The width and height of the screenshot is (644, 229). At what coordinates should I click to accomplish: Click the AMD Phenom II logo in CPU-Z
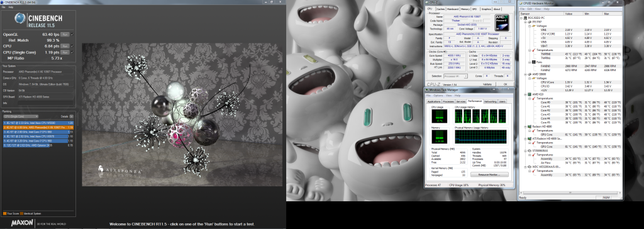pos(502,22)
